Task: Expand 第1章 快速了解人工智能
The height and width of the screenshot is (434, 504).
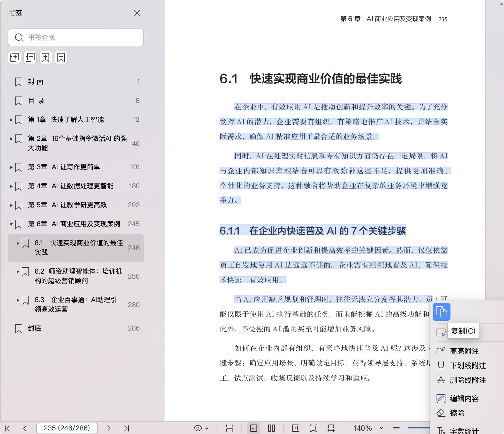Action: click(11, 120)
